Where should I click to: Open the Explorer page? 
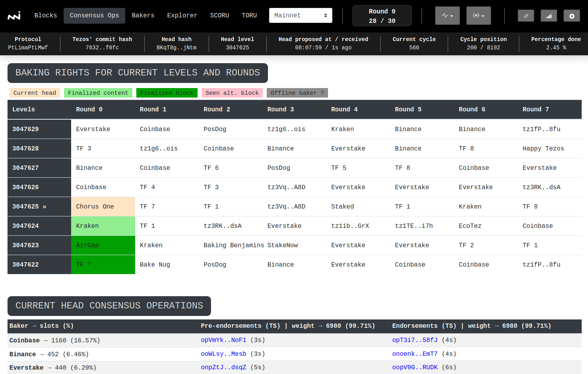(182, 15)
